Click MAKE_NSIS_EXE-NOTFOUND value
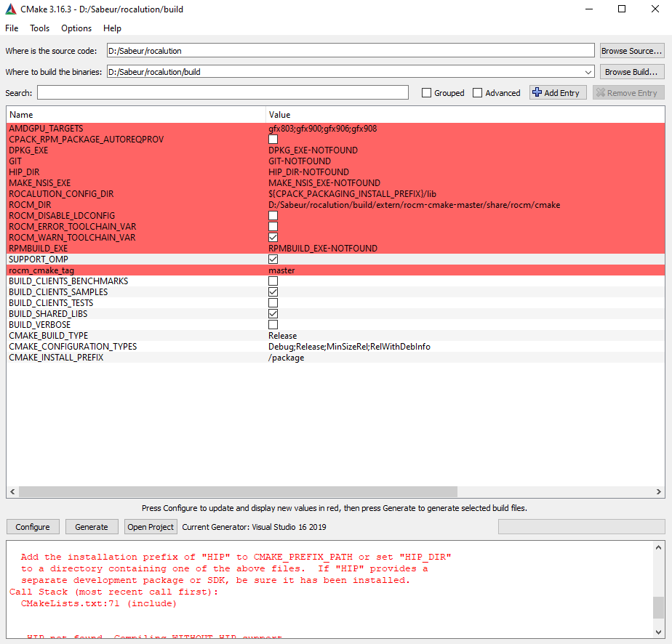This screenshot has width=672, height=644. pos(324,183)
